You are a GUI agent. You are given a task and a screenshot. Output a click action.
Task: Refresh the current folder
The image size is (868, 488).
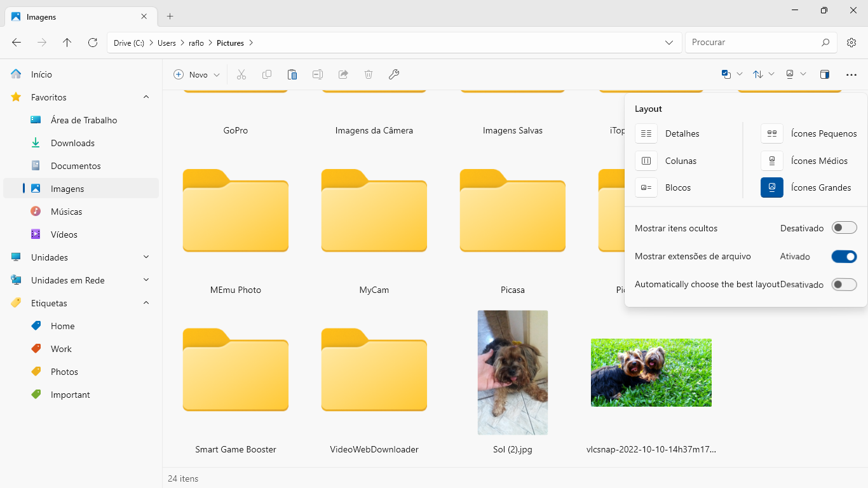click(93, 43)
